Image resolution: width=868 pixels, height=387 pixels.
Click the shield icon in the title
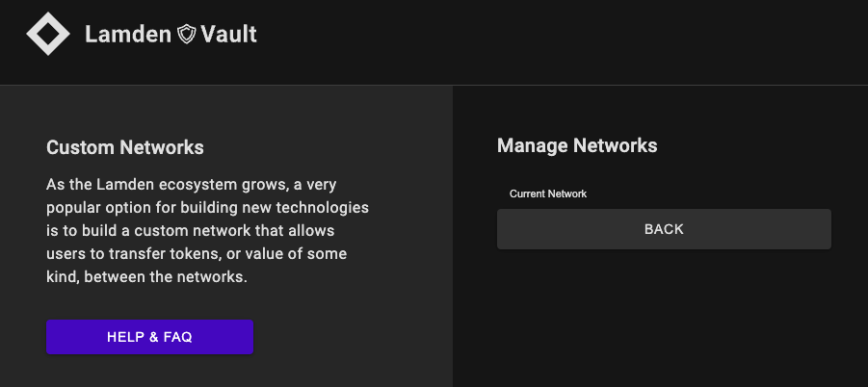point(187,35)
